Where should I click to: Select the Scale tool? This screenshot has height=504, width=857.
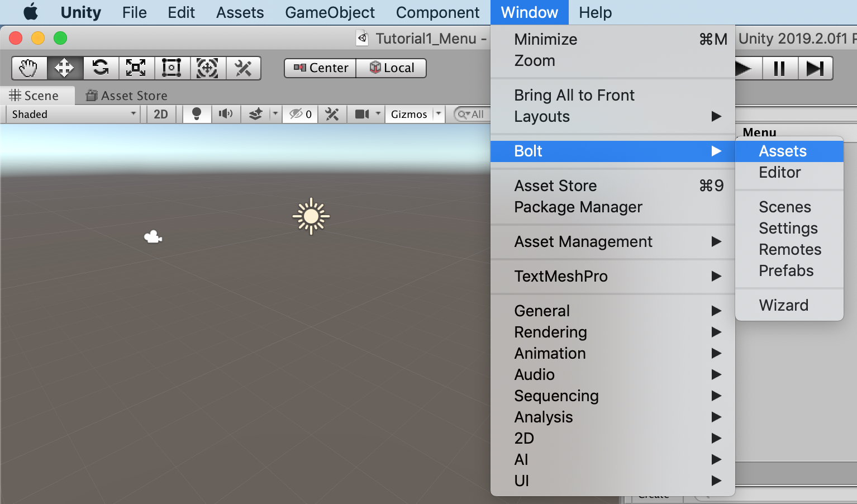(x=137, y=68)
